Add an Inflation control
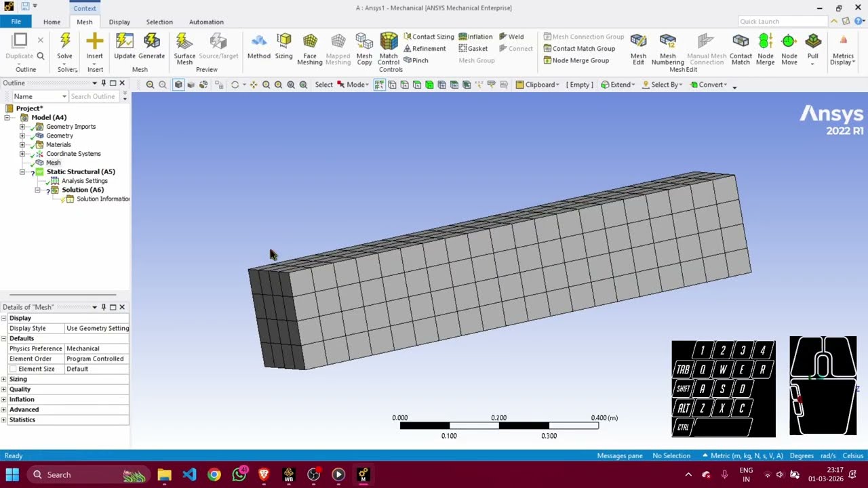 click(x=475, y=37)
